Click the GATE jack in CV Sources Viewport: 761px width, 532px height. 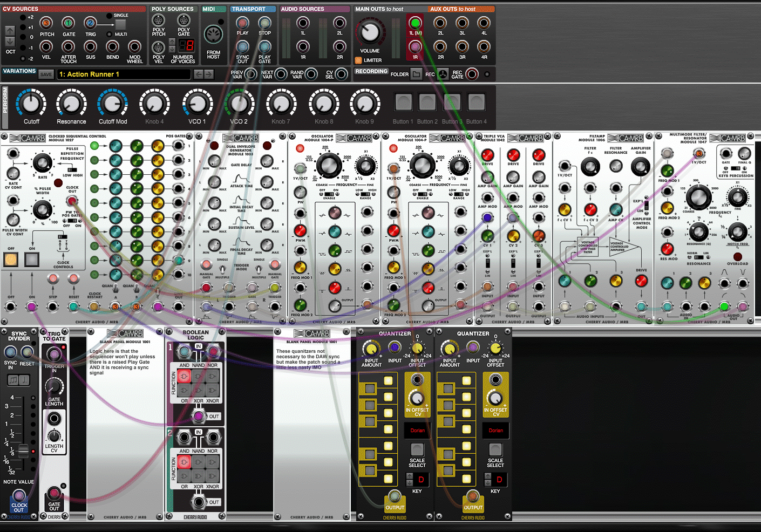69,23
